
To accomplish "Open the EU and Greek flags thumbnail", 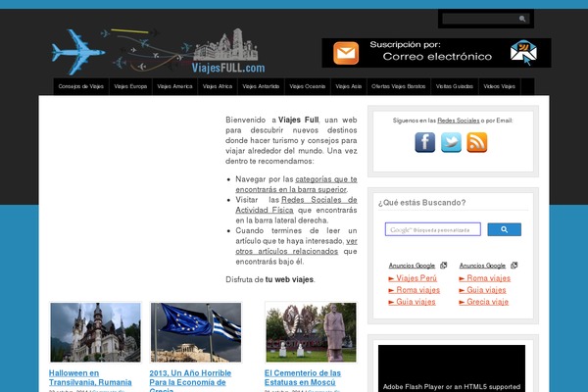I will point(196,332).
